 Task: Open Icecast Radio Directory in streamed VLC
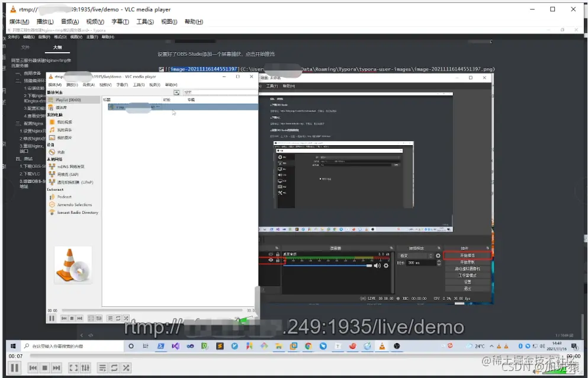click(x=73, y=213)
